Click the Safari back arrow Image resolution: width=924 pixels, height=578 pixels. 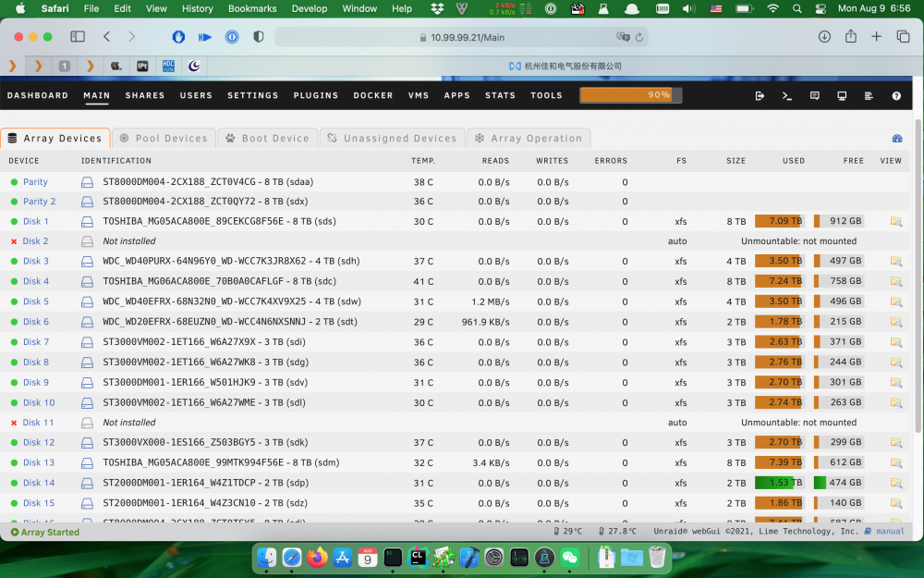click(x=106, y=37)
